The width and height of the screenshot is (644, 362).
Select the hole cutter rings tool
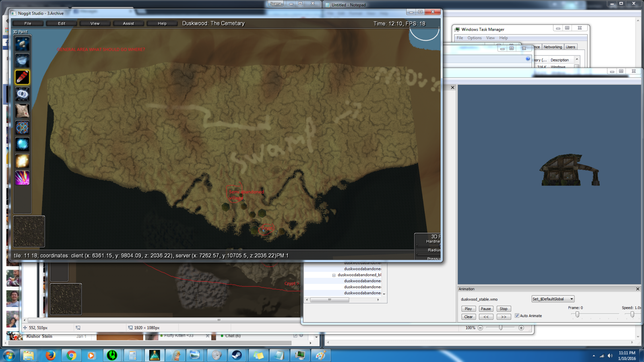click(22, 94)
